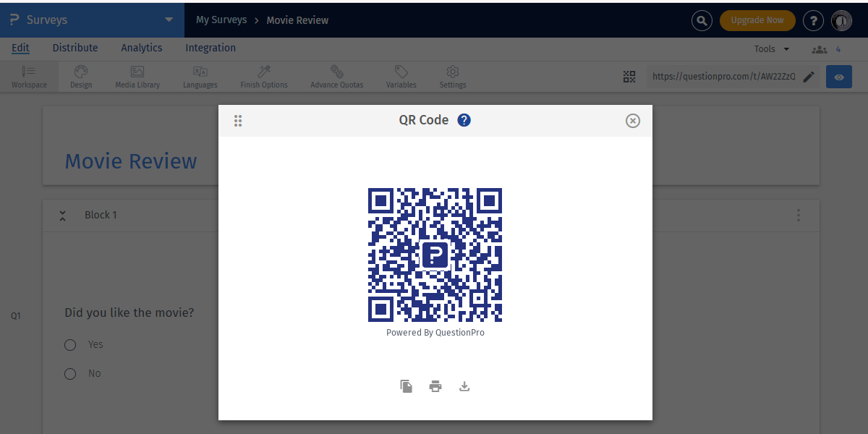Open the Design palette tool
The width and height of the screenshot is (868, 434).
point(81,77)
